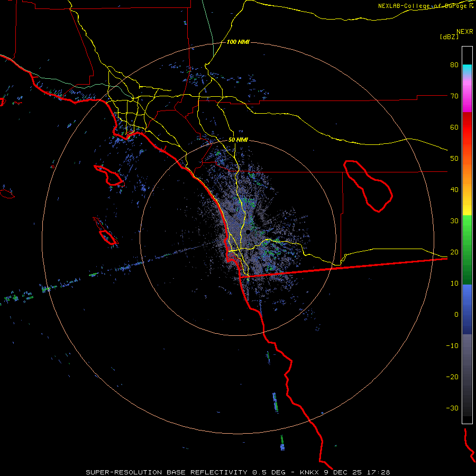
Task: Click the 30 value on the dBZ scale
Action: [x=454, y=221]
